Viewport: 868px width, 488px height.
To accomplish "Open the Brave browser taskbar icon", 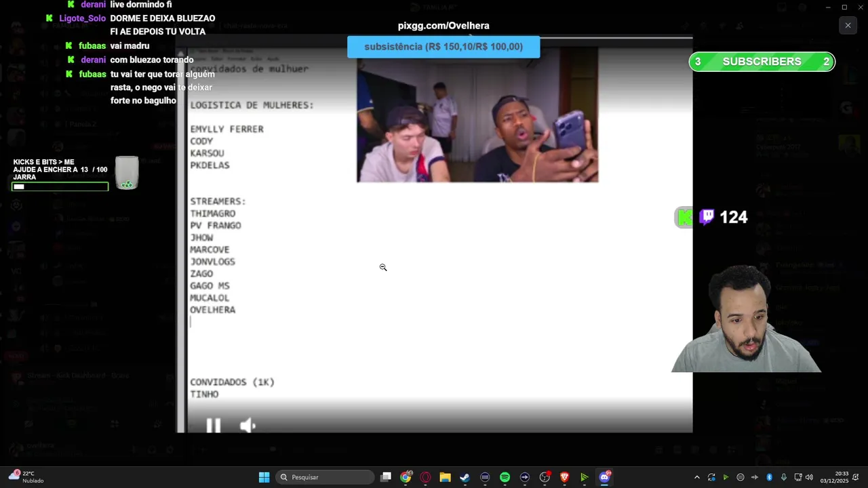I will [564, 477].
